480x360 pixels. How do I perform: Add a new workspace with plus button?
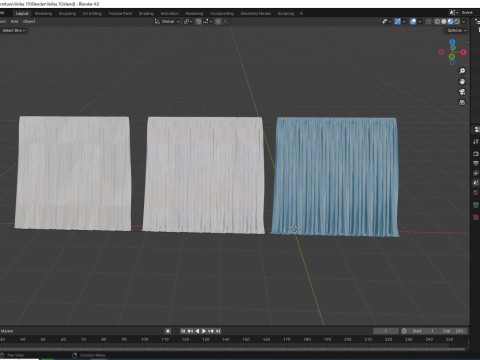click(301, 13)
